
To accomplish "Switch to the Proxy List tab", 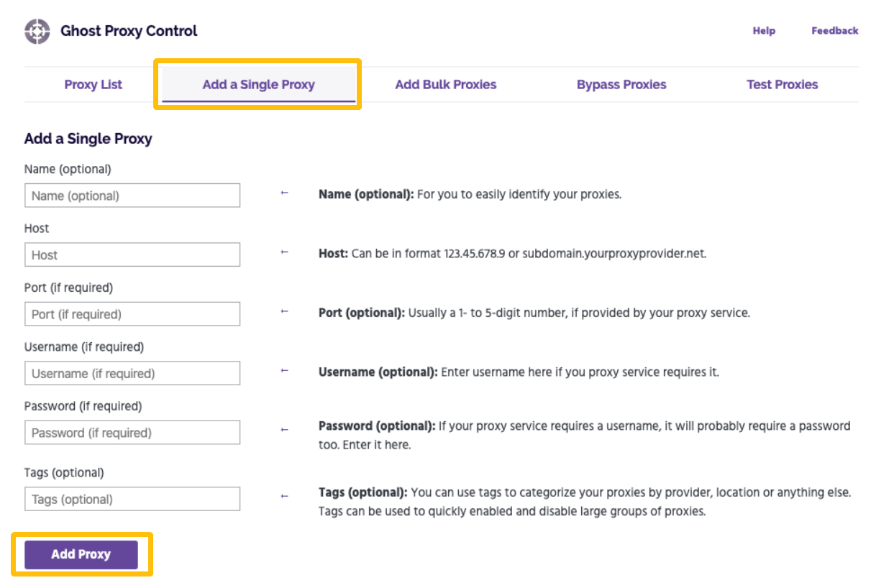I will pos(93,84).
